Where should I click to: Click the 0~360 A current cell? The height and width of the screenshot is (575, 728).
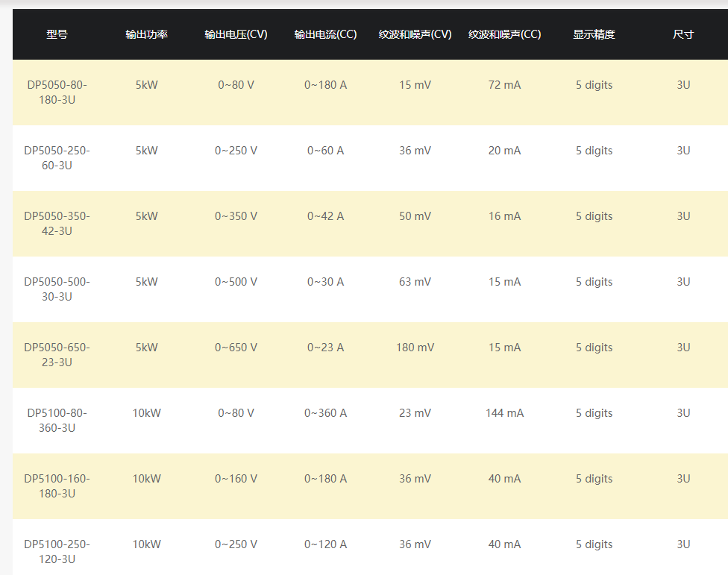[325, 413]
